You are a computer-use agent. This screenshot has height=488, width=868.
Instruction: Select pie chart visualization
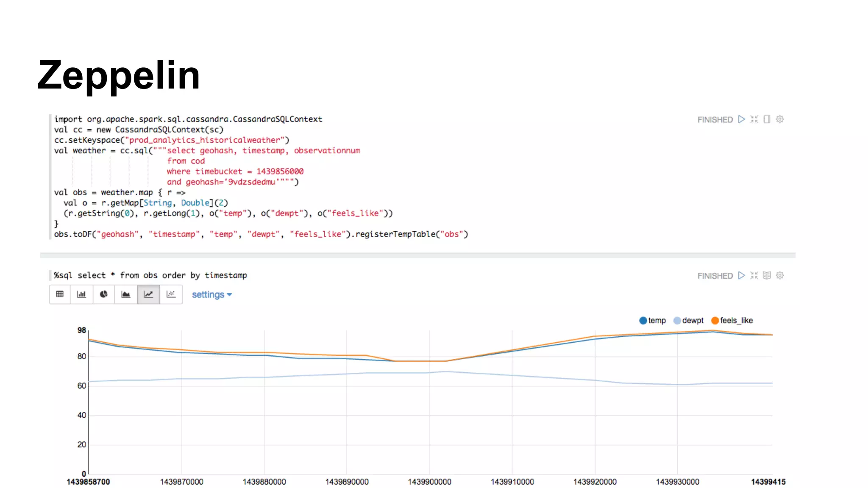(x=103, y=294)
